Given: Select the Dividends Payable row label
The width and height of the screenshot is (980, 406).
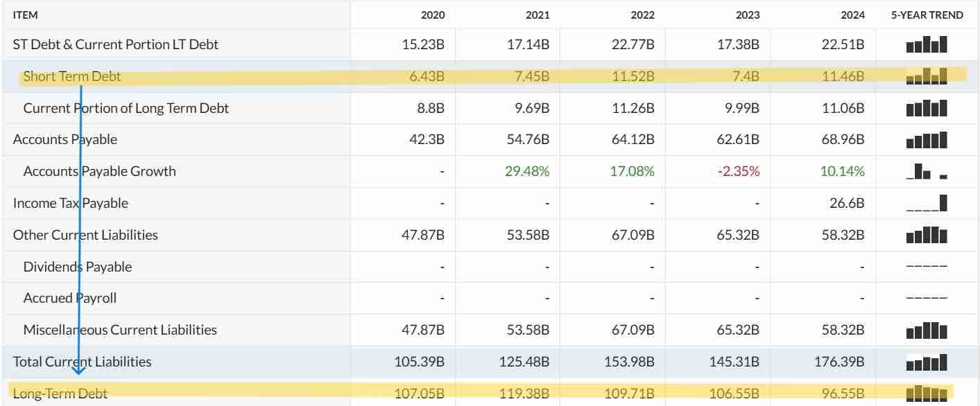Looking at the screenshot, I should pos(78,267).
